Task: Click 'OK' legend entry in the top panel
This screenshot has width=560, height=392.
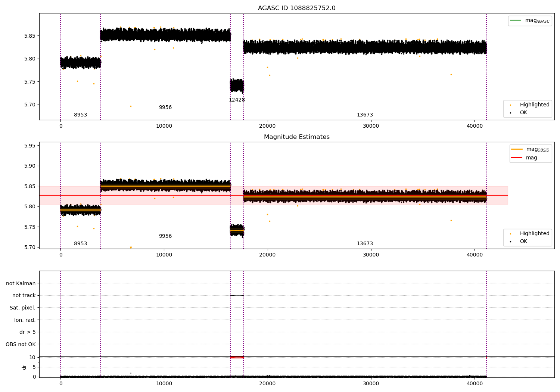Action: point(519,112)
